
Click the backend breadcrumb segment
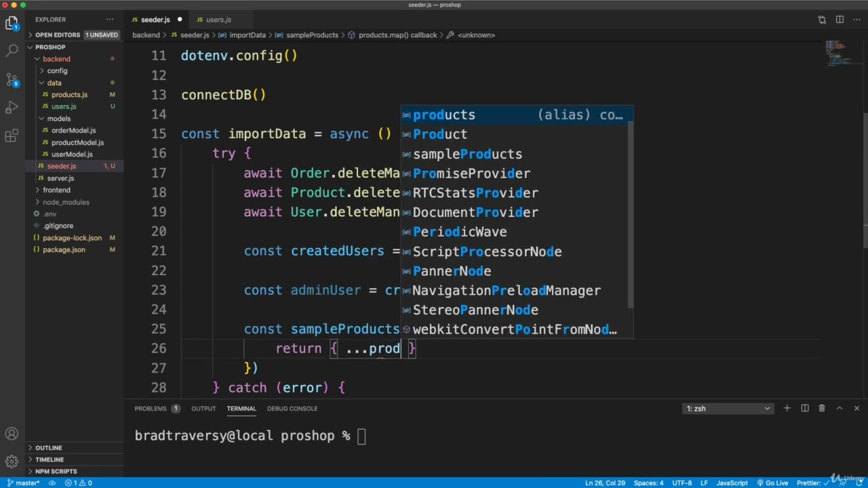[x=146, y=35]
